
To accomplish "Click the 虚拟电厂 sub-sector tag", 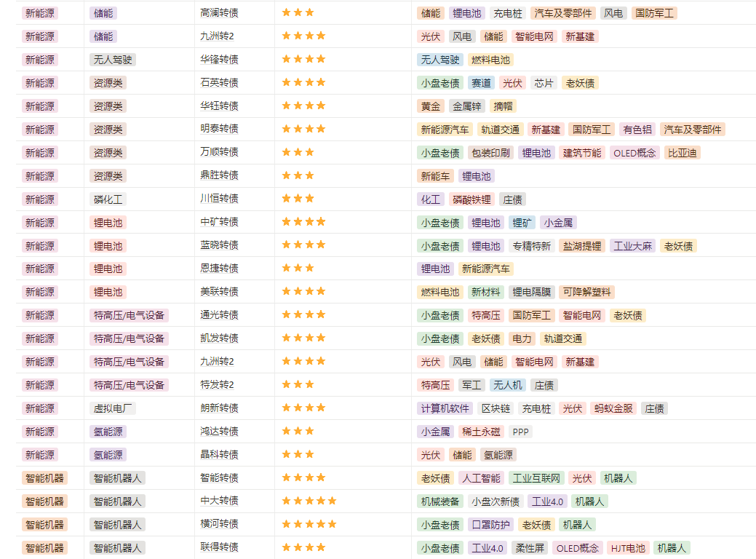I will coord(113,408).
